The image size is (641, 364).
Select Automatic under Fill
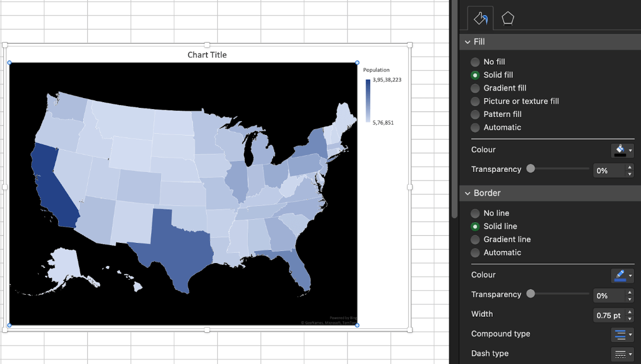pyautogui.click(x=475, y=127)
